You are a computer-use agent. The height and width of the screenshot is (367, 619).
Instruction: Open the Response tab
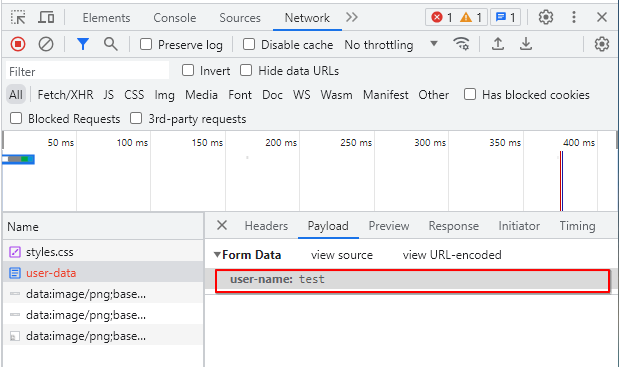click(454, 226)
